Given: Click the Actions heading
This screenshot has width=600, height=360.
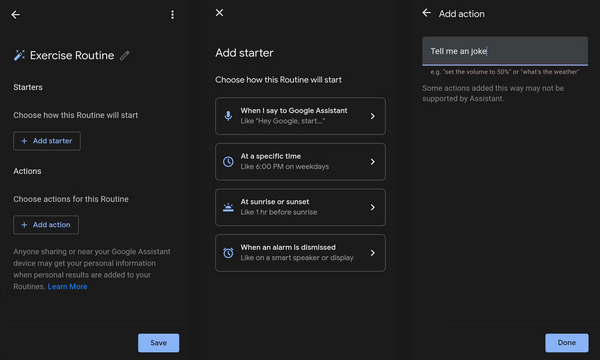Looking at the screenshot, I should click(27, 171).
